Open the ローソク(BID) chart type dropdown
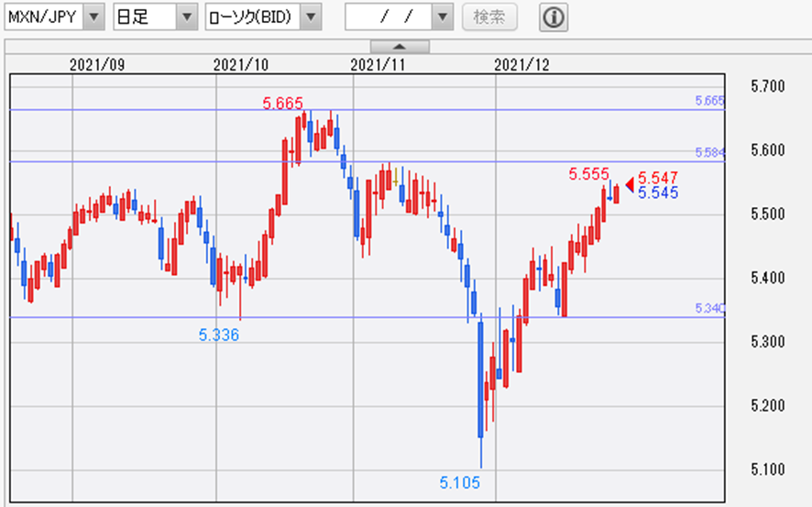The width and height of the screenshot is (812, 507). pyautogui.click(x=311, y=17)
